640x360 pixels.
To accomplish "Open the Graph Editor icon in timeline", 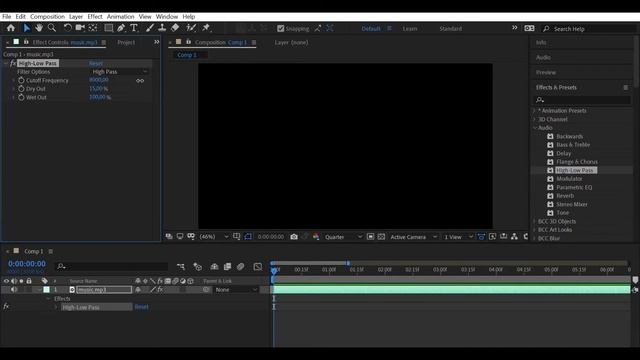I will (x=258, y=267).
